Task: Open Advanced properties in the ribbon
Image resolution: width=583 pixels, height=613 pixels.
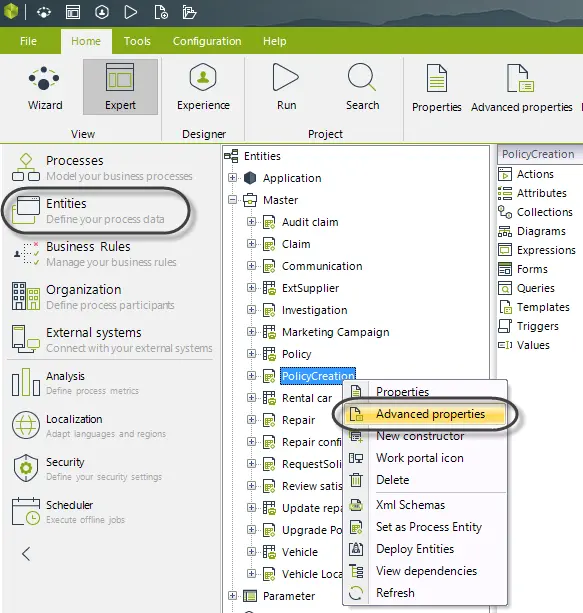Action: (521, 88)
